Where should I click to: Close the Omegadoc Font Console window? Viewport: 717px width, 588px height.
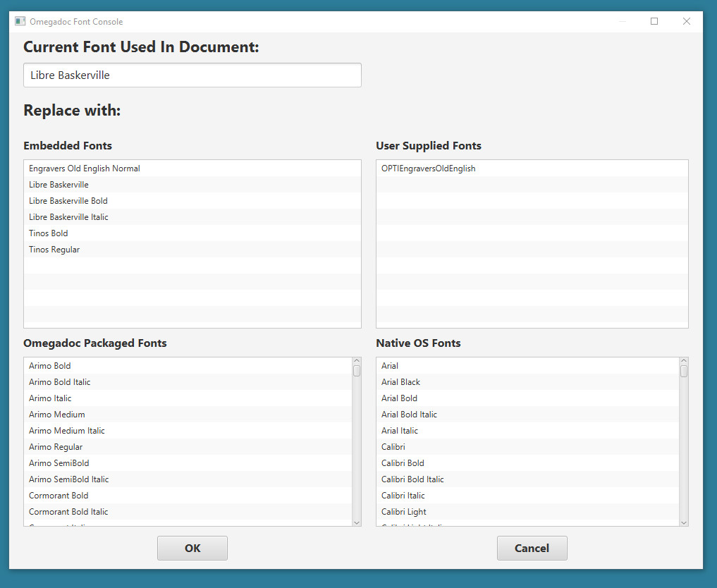tap(687, 21)
